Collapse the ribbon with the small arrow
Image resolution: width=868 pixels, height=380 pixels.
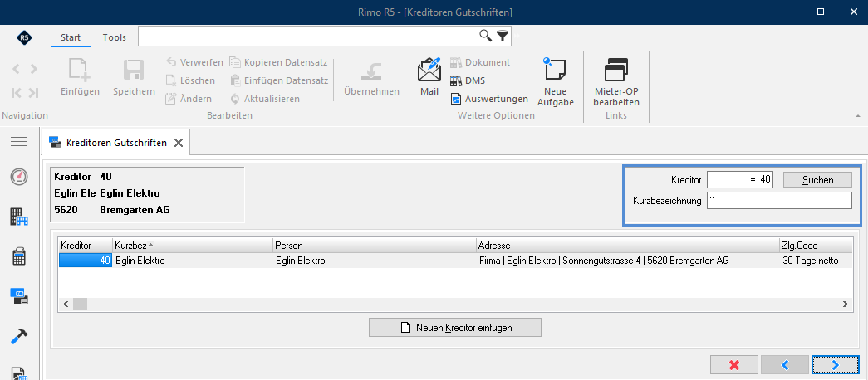click(858, 116)
